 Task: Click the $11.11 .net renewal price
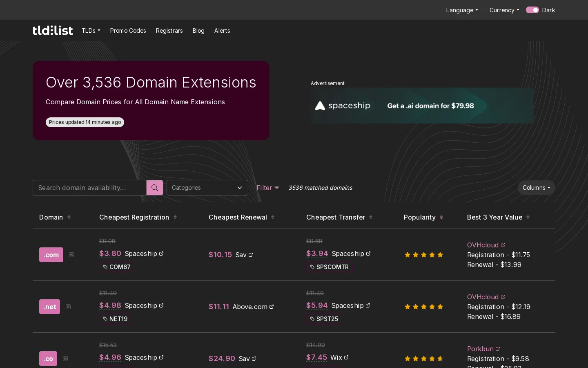pyautogui.click(x=219, y=307)
